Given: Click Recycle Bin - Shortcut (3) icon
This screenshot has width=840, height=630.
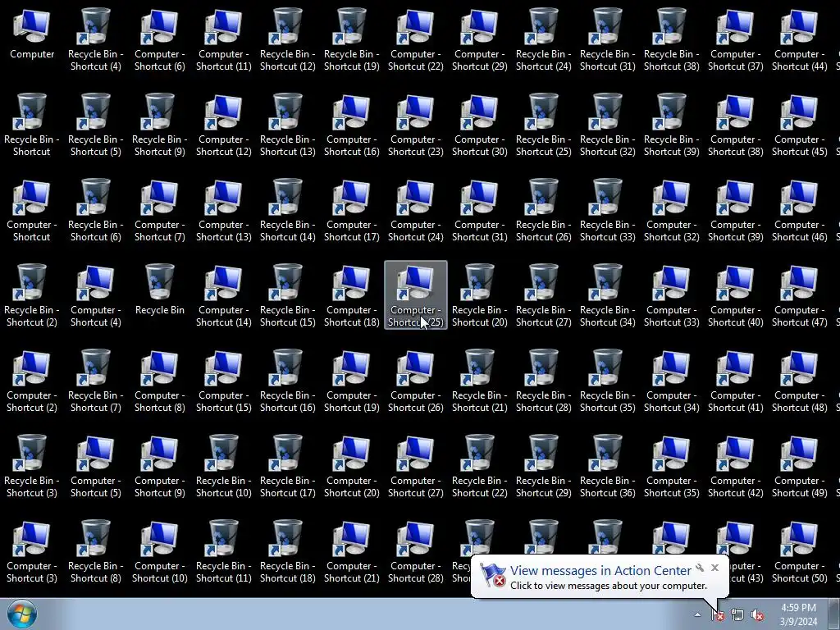Looking at the screenshot, I should click(32, 466).
